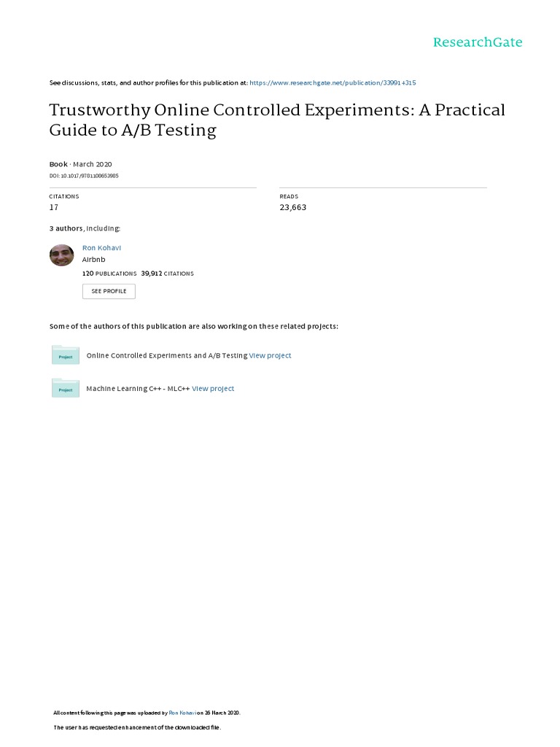Open View project for Machine Learning C++
Screen dimensions: 560x747
213,389
